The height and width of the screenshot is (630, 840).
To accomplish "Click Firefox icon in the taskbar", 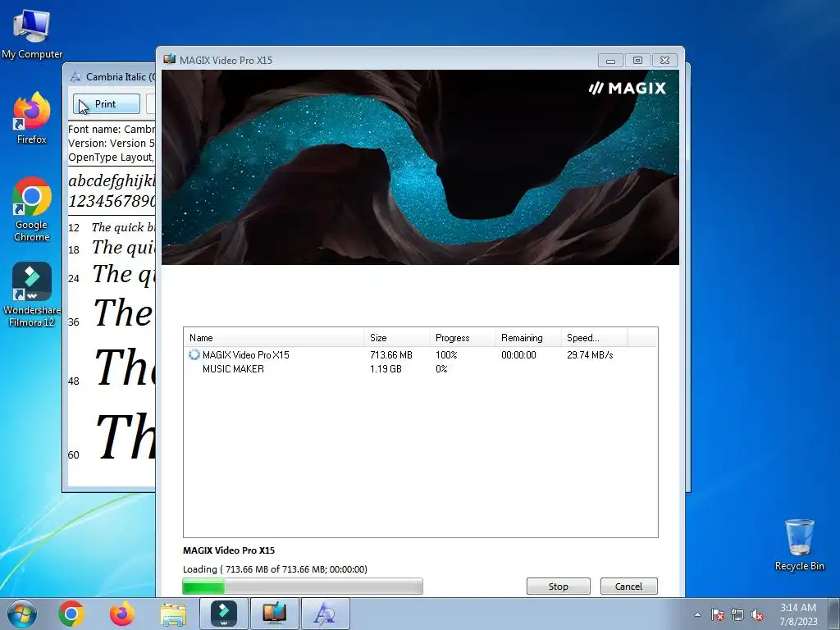I will [x=122, y=614].
